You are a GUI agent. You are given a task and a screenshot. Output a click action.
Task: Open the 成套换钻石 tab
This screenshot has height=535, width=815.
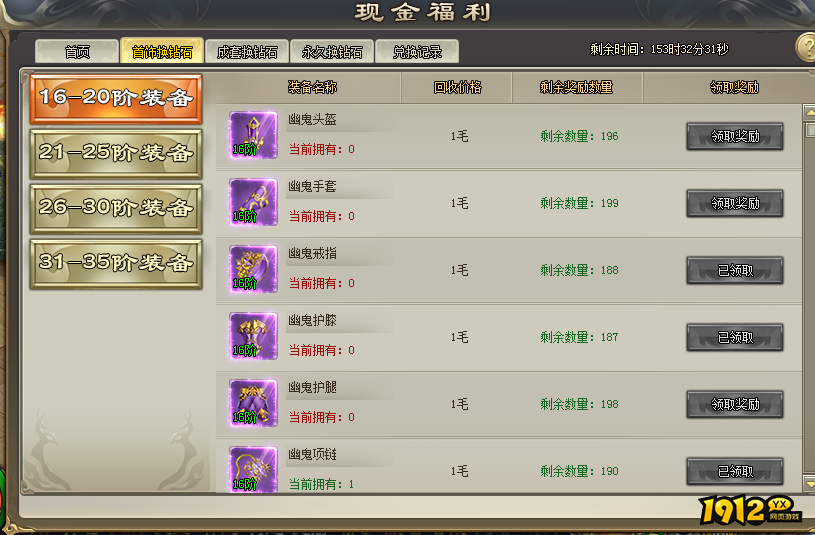pyautogui.click(x=247, y=52)
